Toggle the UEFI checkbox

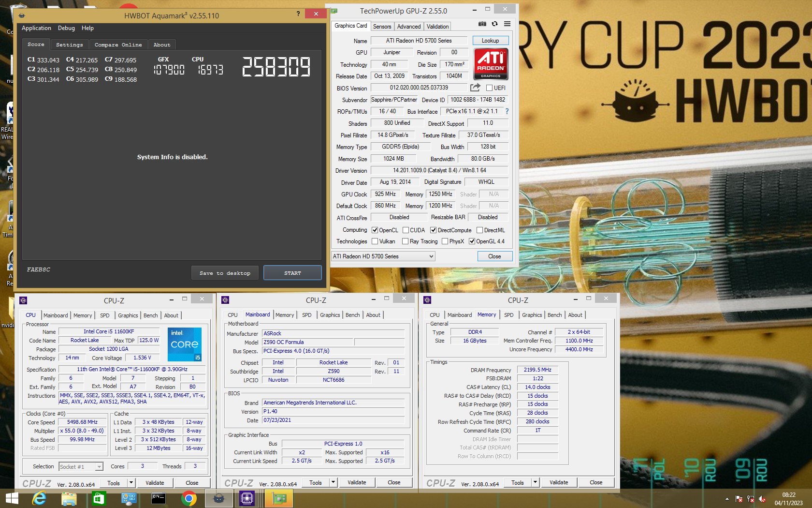click(x=489, y=88)
